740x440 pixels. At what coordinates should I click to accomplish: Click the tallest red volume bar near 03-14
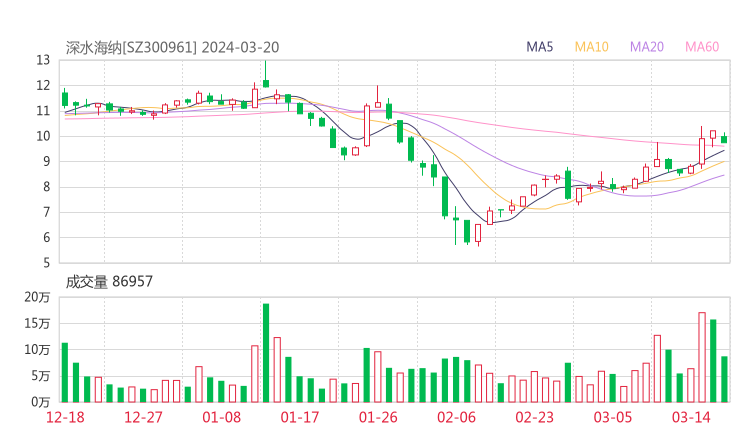point(702,357)
